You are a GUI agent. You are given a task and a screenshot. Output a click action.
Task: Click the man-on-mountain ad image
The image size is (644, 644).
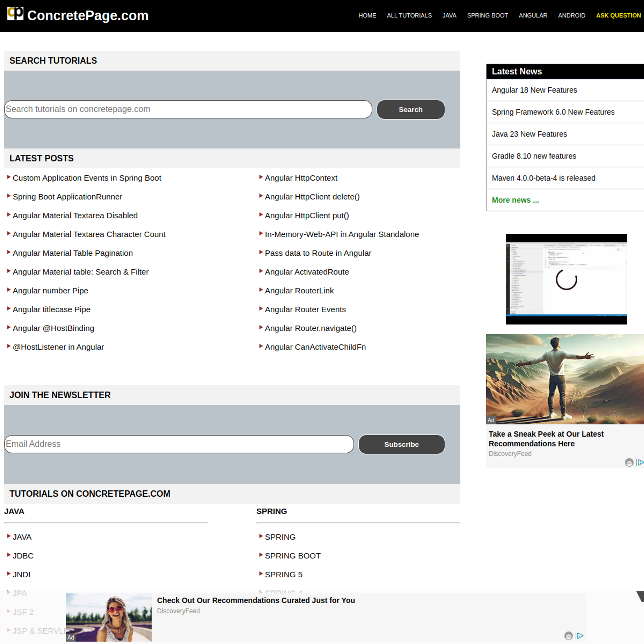(x=565, y=379)
